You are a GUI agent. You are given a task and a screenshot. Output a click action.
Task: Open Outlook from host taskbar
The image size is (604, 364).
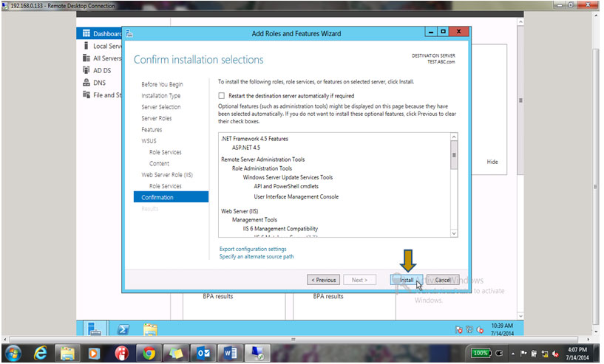tap(203, 353)
